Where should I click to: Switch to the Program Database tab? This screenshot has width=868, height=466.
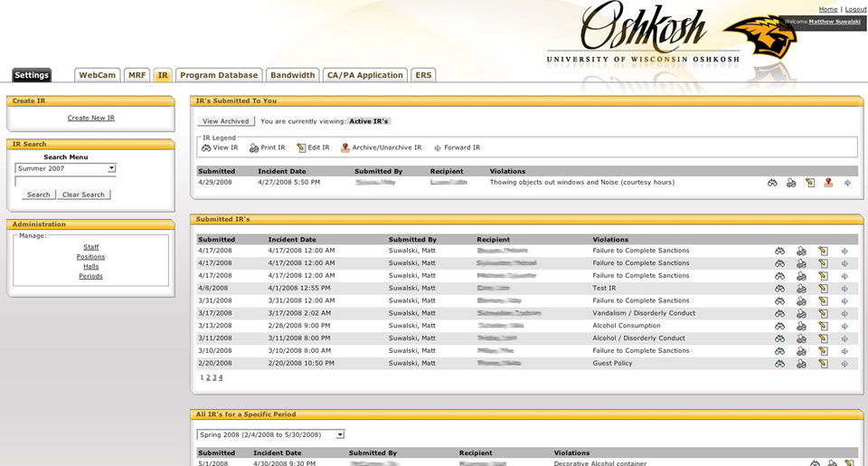[x=219, y=75]
